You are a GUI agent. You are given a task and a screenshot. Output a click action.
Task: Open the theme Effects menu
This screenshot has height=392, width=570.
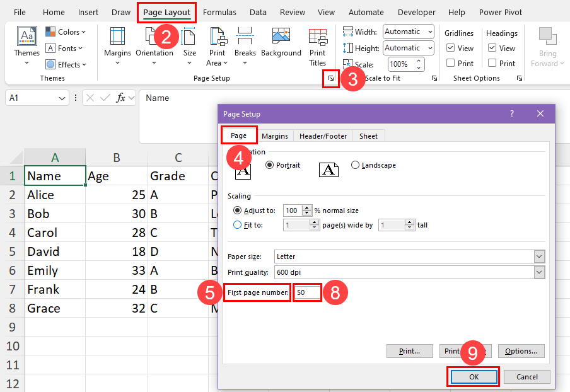[66, 65]
